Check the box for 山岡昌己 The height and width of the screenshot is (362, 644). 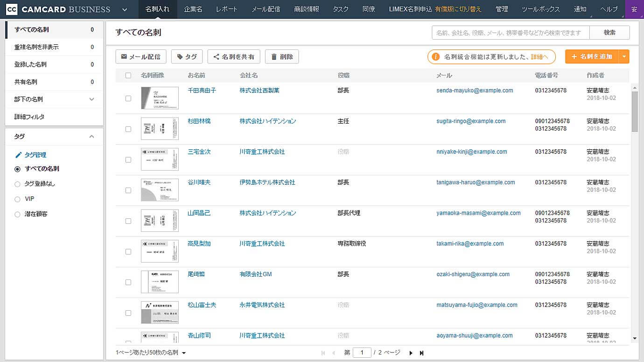tap(128, 221)
